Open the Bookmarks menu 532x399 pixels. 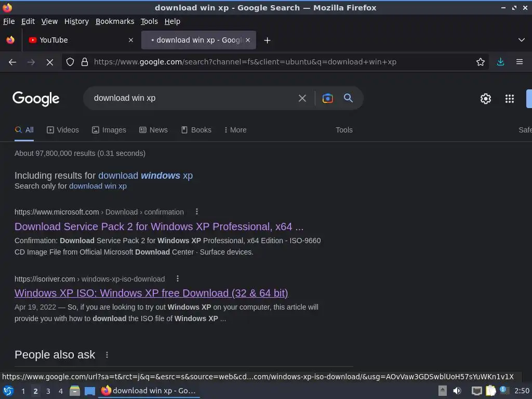pyautogui.click(x=115, y=21)
